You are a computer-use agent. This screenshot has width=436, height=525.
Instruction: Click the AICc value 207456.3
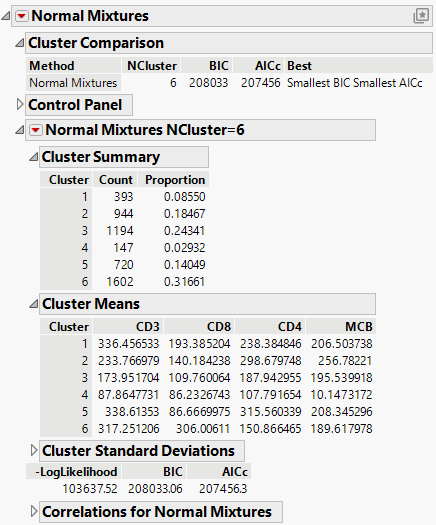point(223,489)
